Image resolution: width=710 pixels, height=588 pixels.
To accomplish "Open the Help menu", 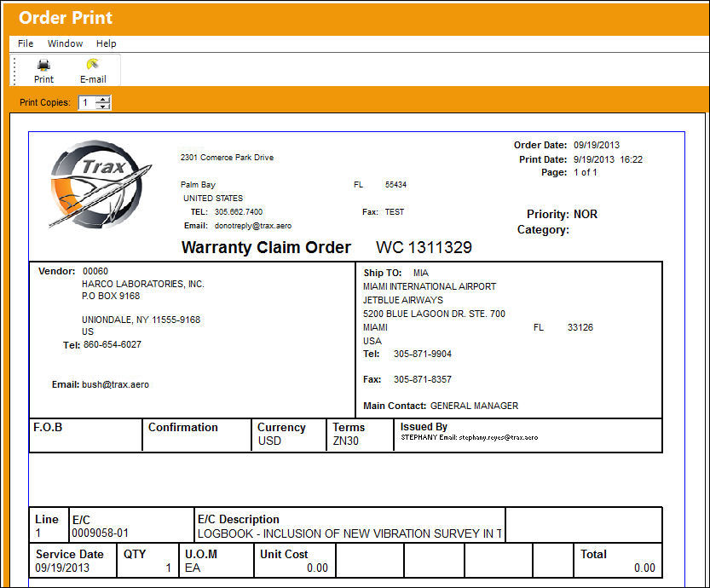I will point(106,43).
